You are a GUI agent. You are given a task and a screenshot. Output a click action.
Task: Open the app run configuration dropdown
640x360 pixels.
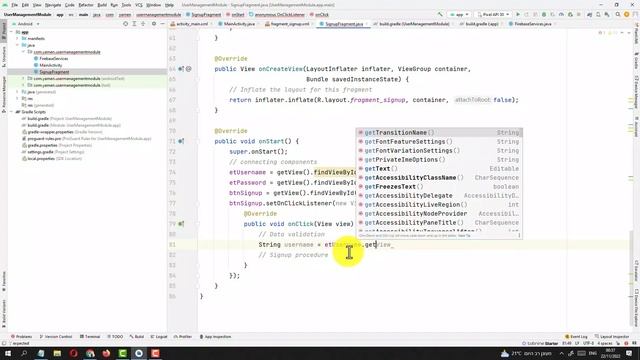pos(459,14)
